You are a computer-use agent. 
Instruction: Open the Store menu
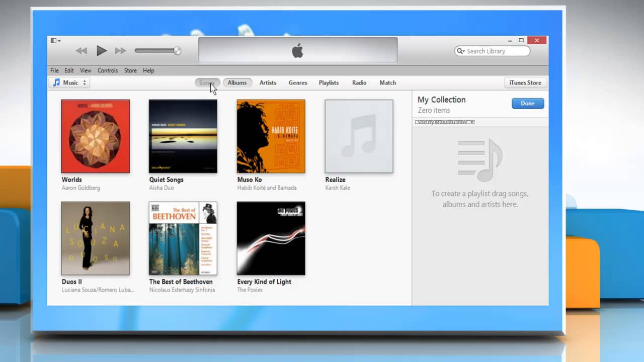click(x=130, y=70)
